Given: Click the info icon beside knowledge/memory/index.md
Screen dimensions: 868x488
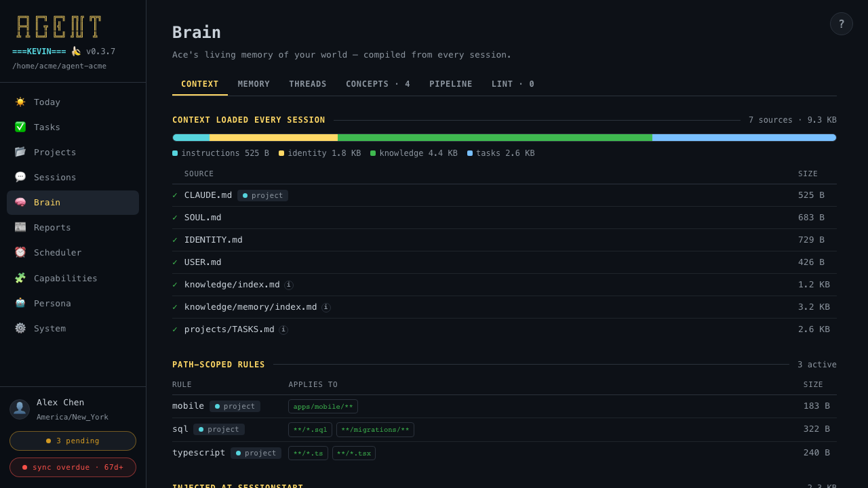Looking at the screenshot, I should [x=326, y=307].
